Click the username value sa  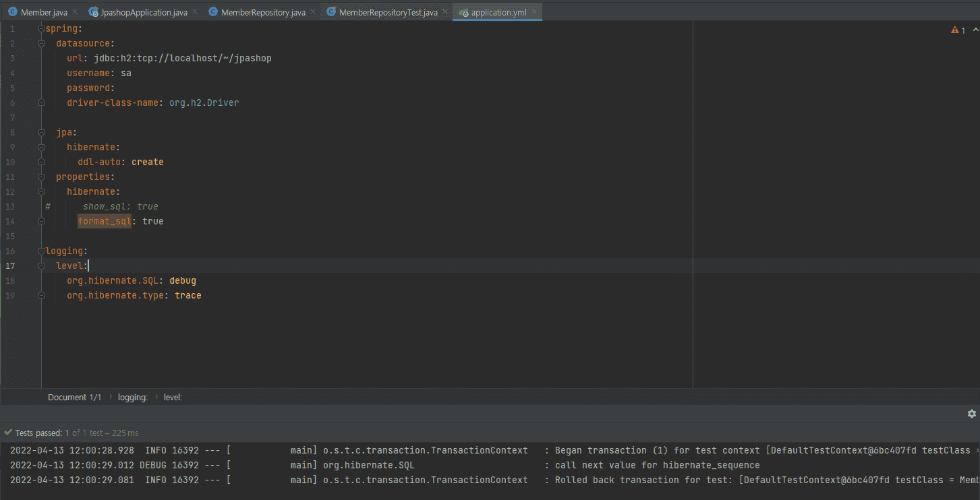click(126, 73)
